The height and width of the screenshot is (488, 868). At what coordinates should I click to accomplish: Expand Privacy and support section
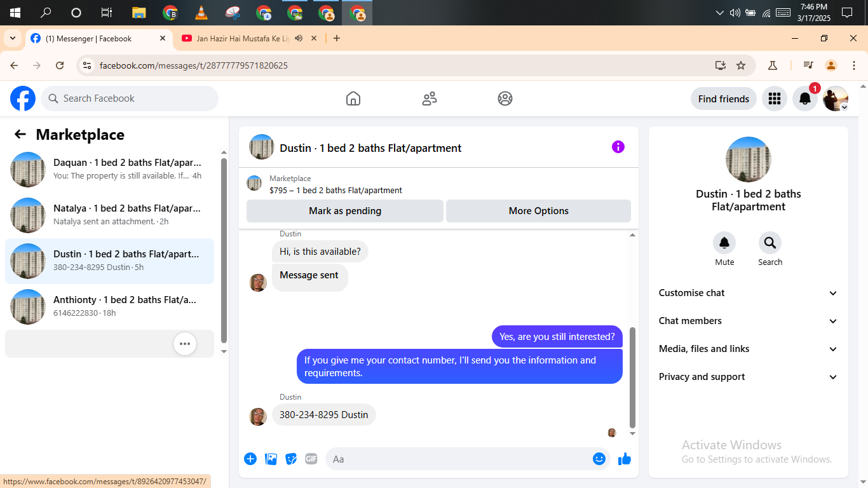click(x=749, y=377)
